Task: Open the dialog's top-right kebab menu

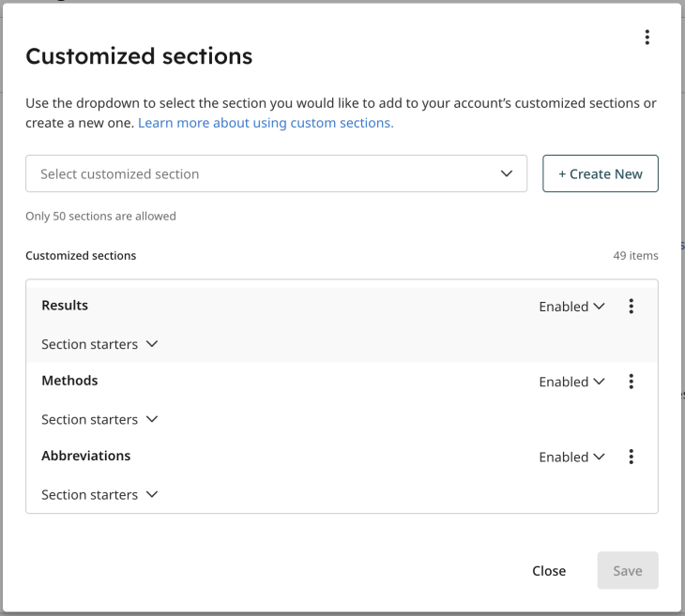Action: click(x=647, y=38)
